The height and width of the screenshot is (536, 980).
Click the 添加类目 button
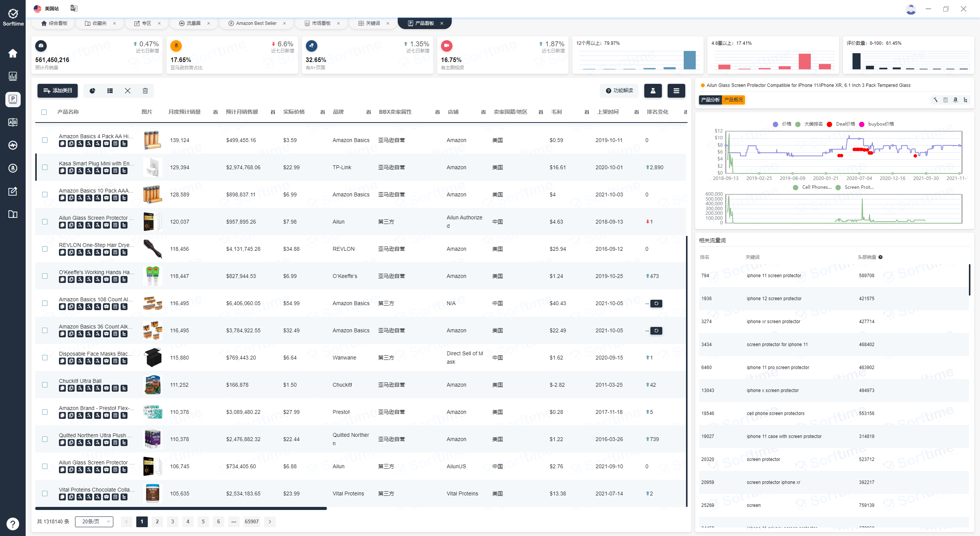(x=57, y=91)
